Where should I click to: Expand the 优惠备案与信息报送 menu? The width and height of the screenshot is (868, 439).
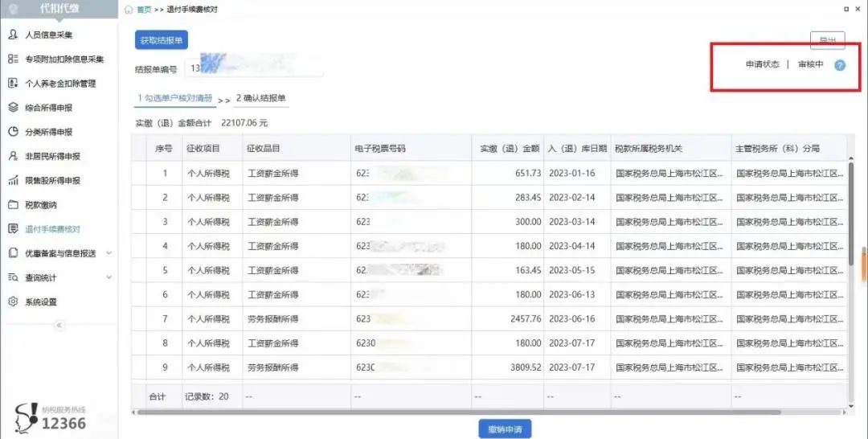pos(108,253)
